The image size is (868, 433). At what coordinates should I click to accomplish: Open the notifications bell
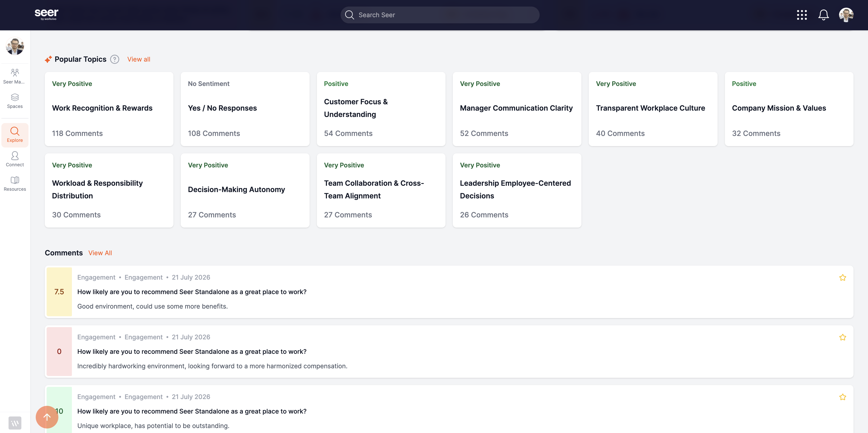823,15
